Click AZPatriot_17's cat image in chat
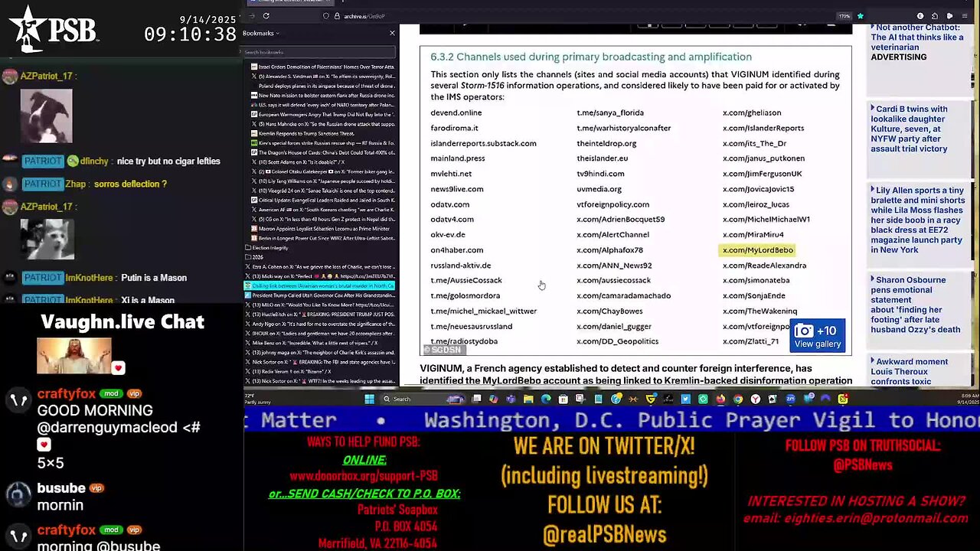The image size is (980, 551). click(47, 240)
